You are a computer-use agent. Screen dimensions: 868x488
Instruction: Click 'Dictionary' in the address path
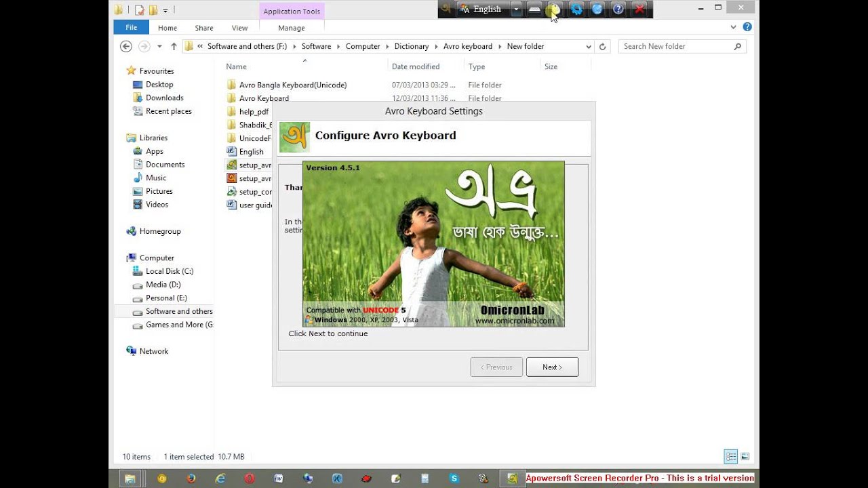[x=412, y=46]
